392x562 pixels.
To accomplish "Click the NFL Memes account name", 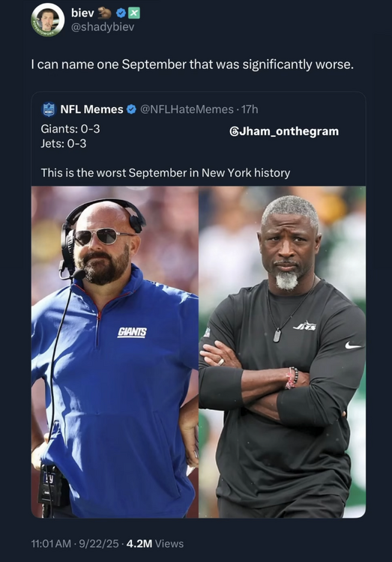I will [x=91, y=109].
